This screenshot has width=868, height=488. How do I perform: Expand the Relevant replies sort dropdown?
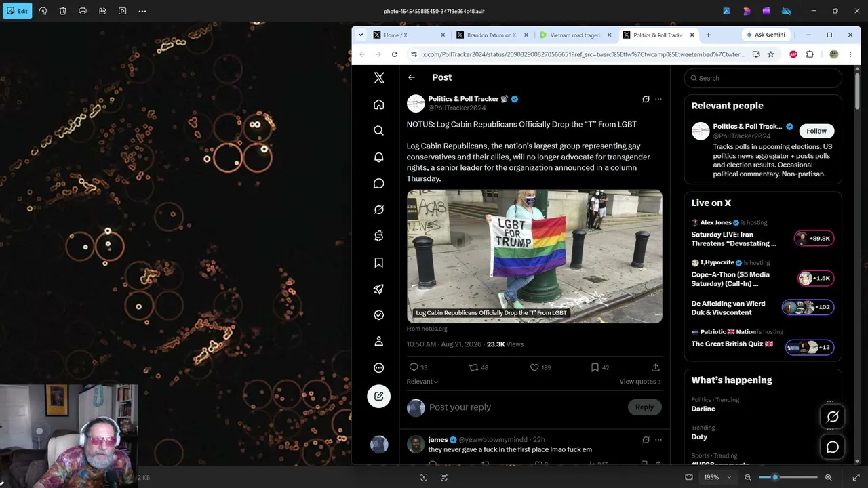click(x=422, y=382)
